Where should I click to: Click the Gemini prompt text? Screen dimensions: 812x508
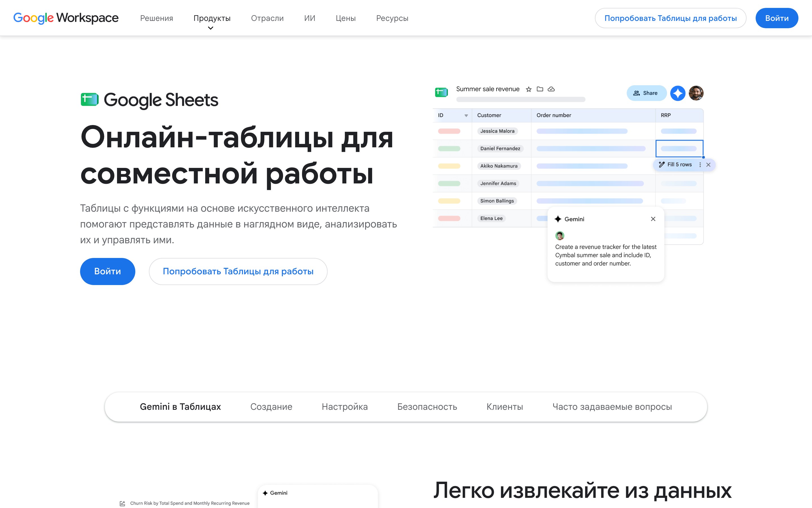606,255
